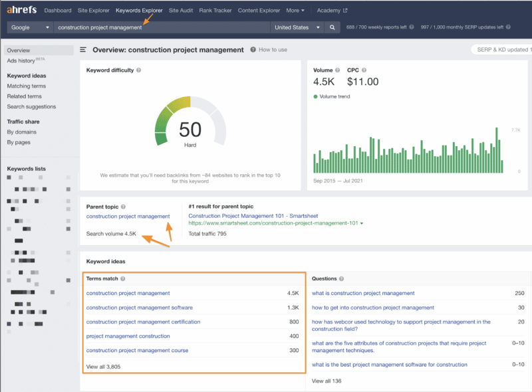Click the help icon beside Terms match

coord(124,278)
